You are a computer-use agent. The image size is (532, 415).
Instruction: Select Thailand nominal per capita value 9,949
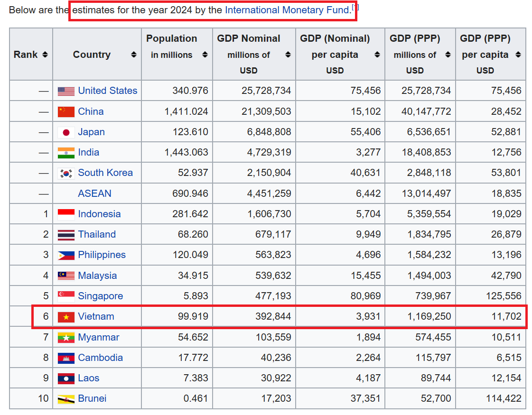pyautogui.click(x=368, y=234)
